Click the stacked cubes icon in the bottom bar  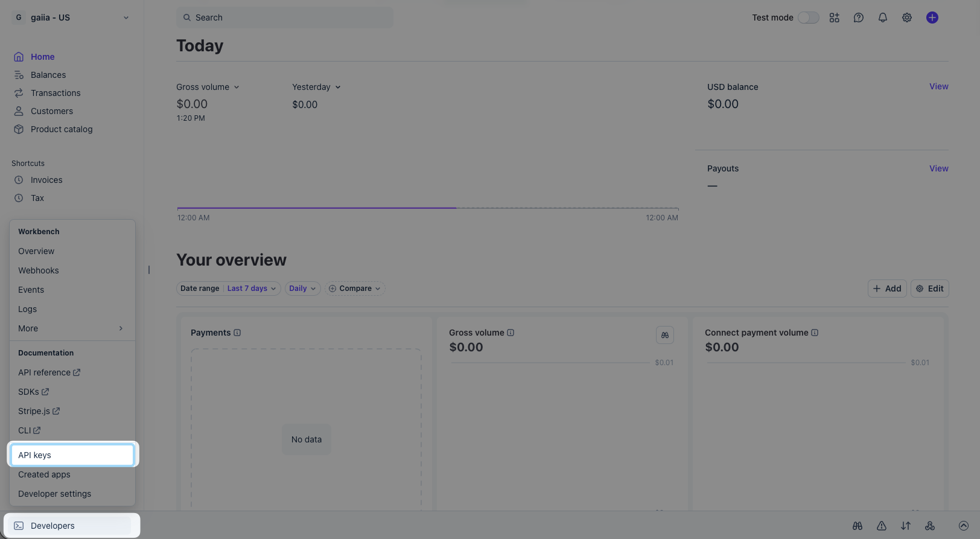(930, 526)
